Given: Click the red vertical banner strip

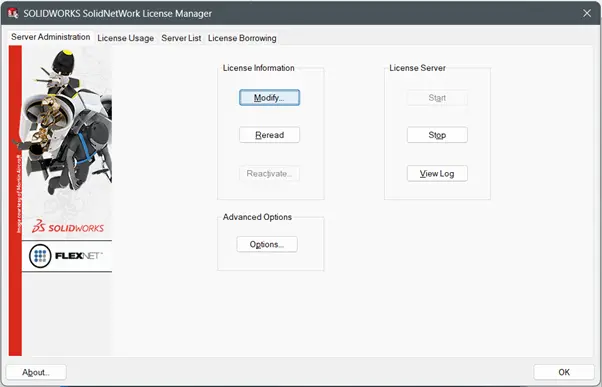Looking at the screenshot, I should [15, 200].
